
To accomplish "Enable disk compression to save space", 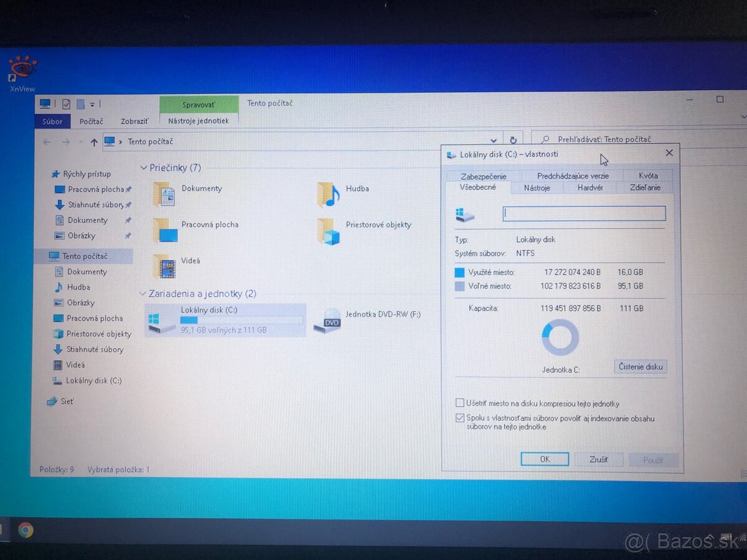I will click(x=460, y=403).
